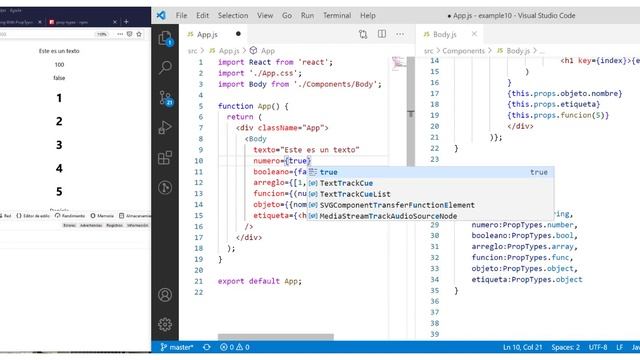Viewport: 640px width, 360px height.
Task: Click 'export default App;' line in editor
Action: tap(260, 281)
